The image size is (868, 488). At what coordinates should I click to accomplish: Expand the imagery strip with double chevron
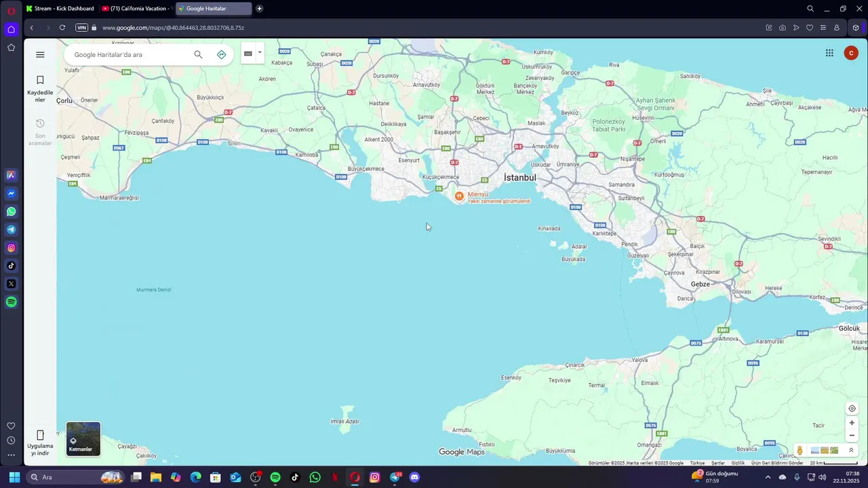(x=851, y=450)
